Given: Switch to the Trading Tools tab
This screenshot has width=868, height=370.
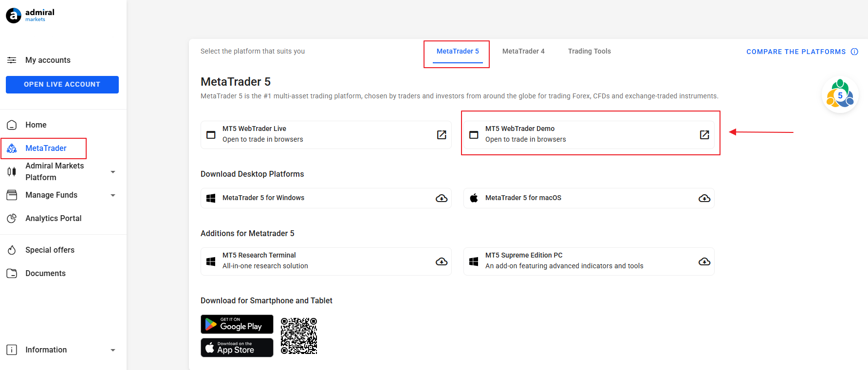Looking at the screenshot, I should [x=589, y=51].
